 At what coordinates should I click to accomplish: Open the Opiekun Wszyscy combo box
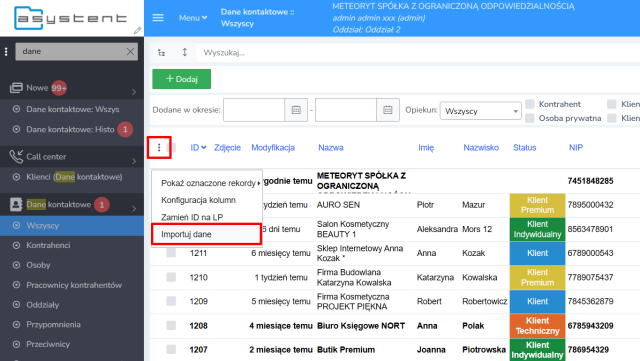480,111
